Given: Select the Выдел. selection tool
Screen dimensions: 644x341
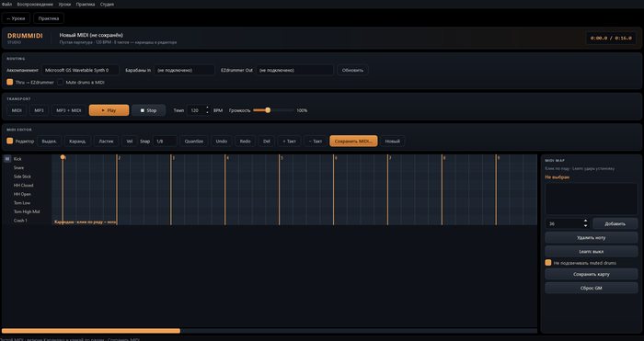Looking at the screenshot, I should click(50, 142).
